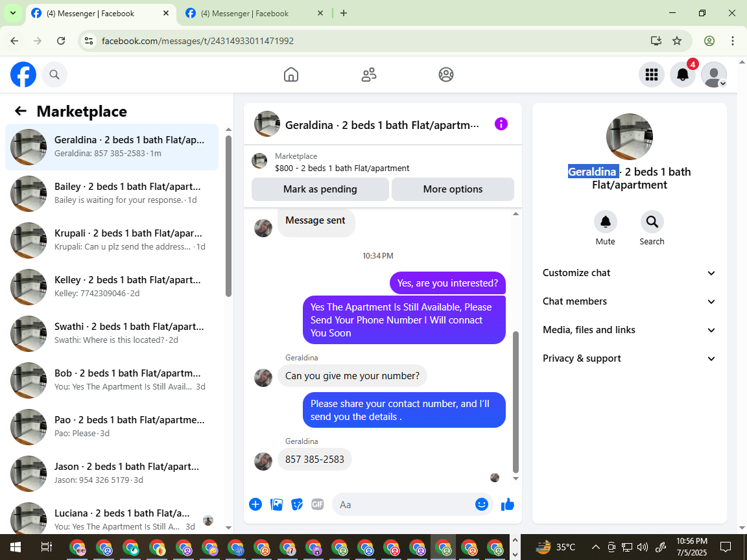
Task: Open Pao's conversation in the list
Action: (x=112, y=426)
